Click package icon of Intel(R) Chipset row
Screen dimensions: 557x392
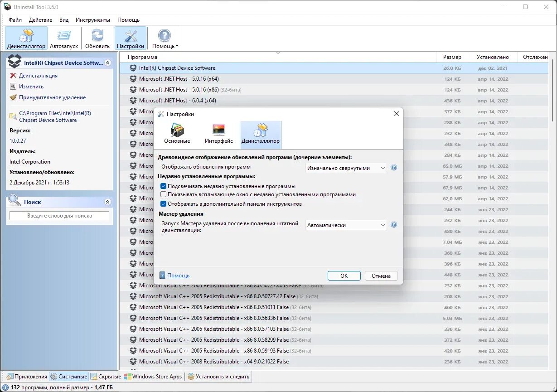[x=133, y=68]
